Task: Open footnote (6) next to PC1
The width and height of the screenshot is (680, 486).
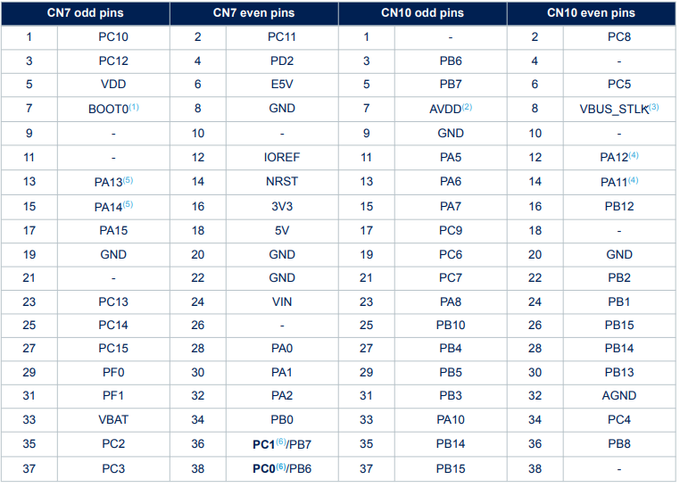Action: (281, 442)
